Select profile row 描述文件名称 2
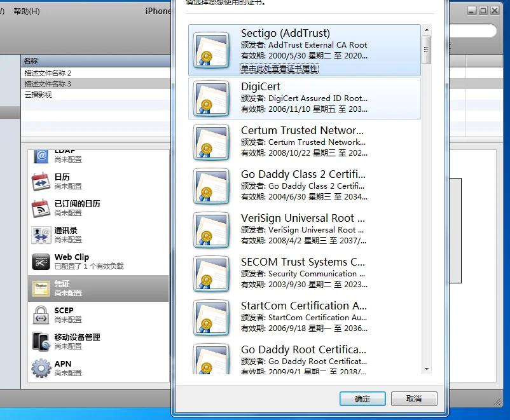 [96, 73]
